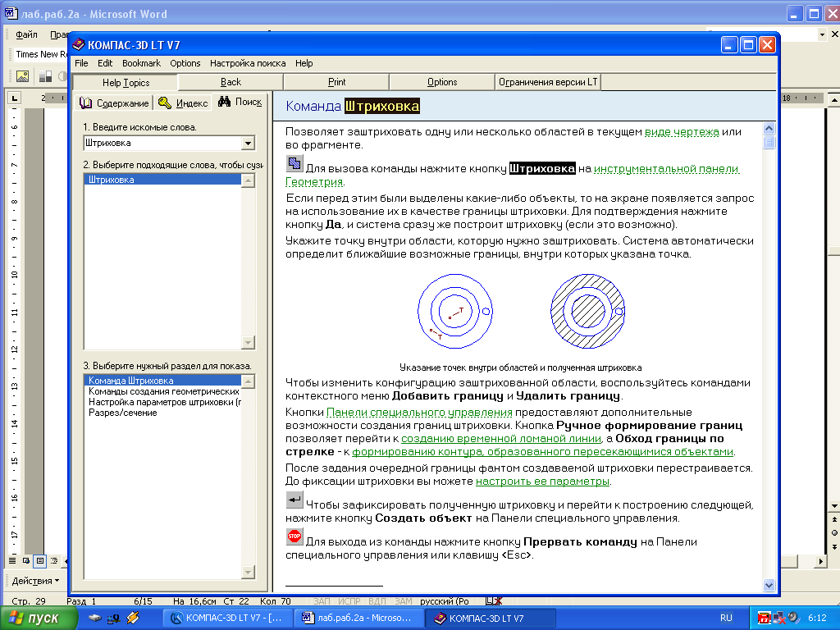Switch Word to Print Layout view icon
Viewport: 840px width, 630px height.
[x=39, y=561]
